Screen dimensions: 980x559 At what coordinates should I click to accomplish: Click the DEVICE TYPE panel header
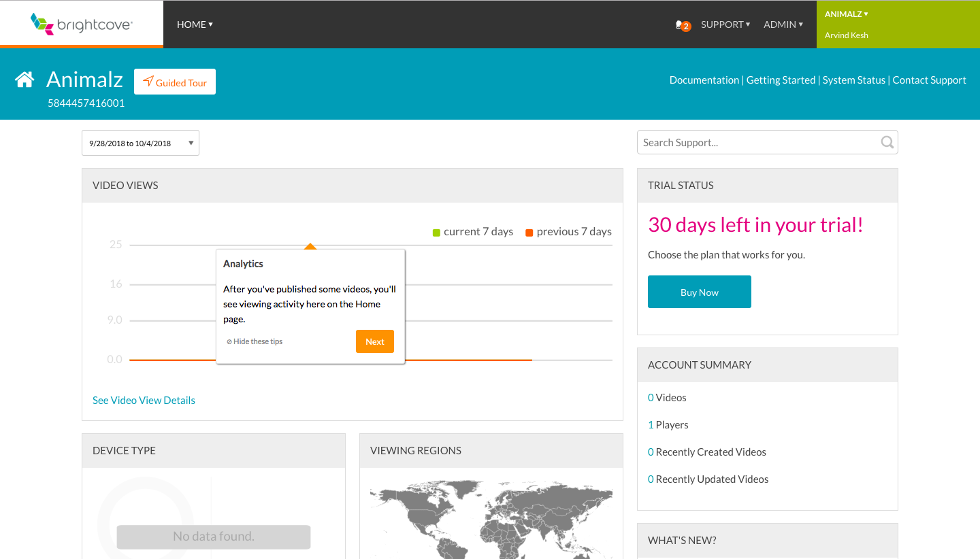(214, 451)
